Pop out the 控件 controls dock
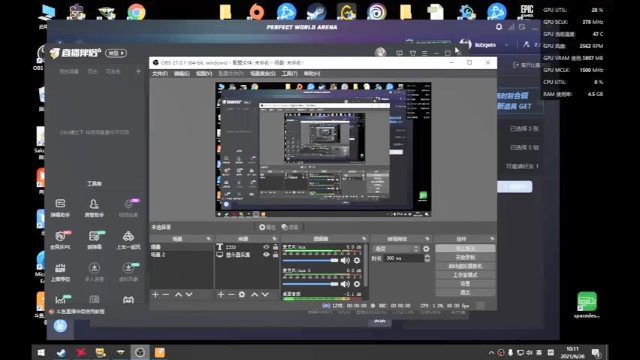This screenshot has height=360, width=640. coord(492,239)
